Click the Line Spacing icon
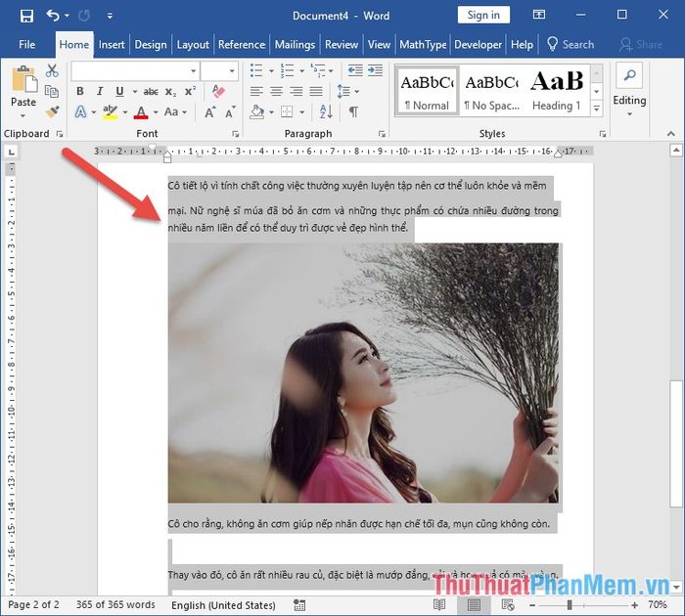 click(x=343, y=91)
